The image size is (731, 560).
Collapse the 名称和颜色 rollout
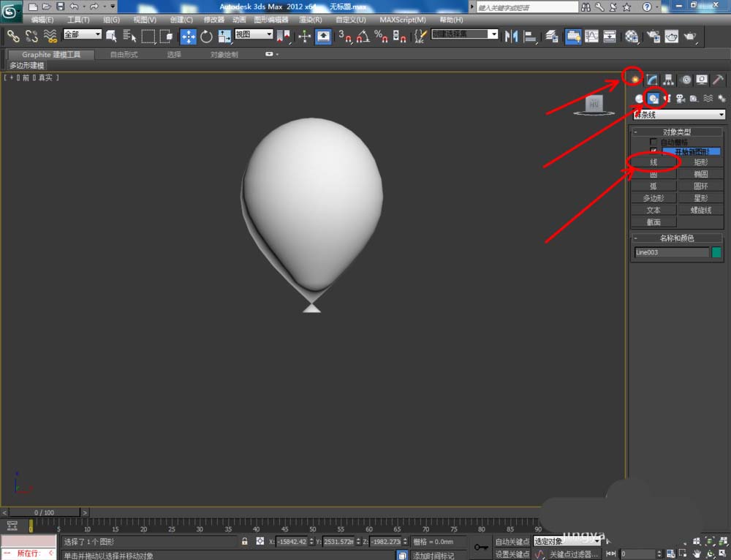coord(677,238)
